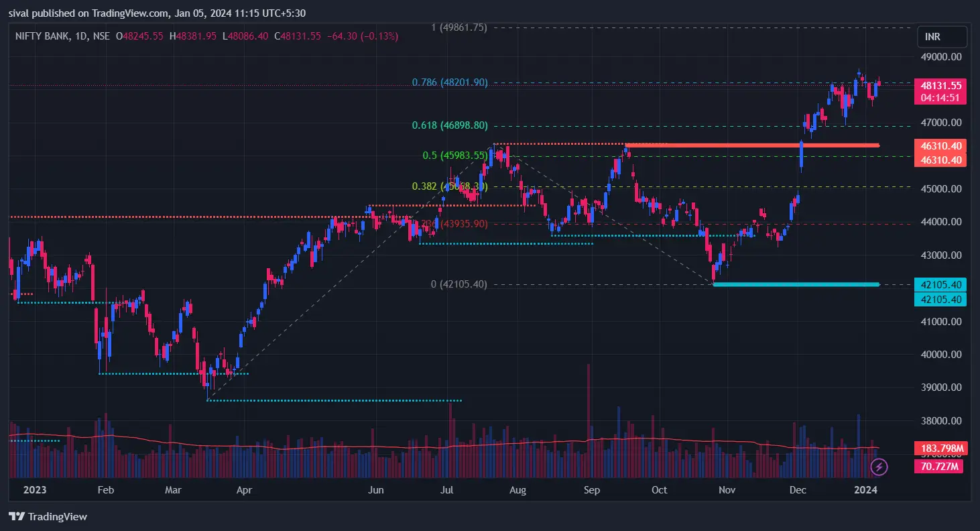
Task: Select the thick red horizontal line at 46310.40
Action: click(751, 145)
